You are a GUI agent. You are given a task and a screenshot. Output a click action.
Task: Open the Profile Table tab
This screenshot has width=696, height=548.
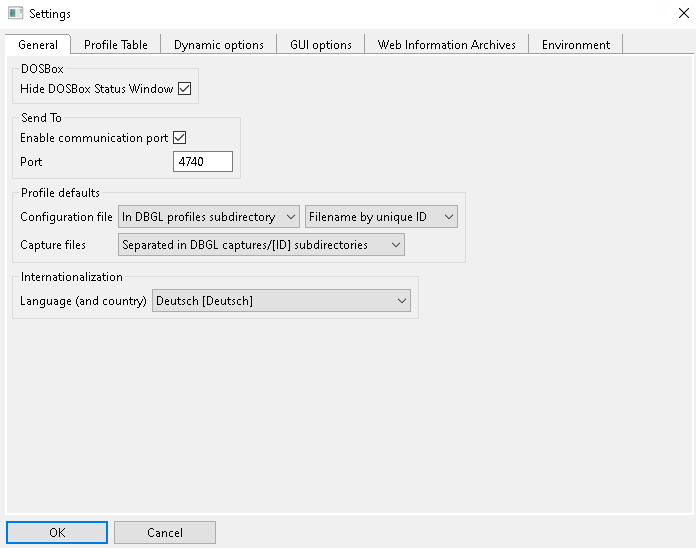tap(115, 45)
